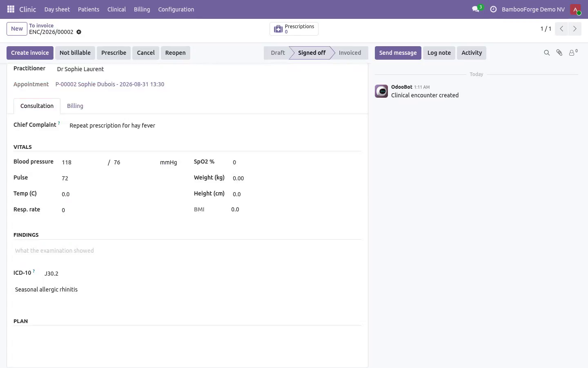Go to previous record arrow
588x368 pixels.
(x=561, y=29)
